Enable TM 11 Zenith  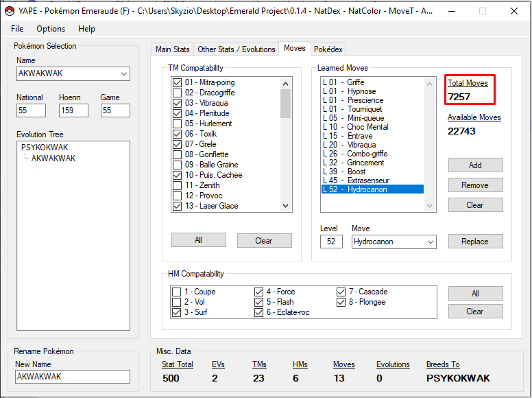tap(177, 185)
